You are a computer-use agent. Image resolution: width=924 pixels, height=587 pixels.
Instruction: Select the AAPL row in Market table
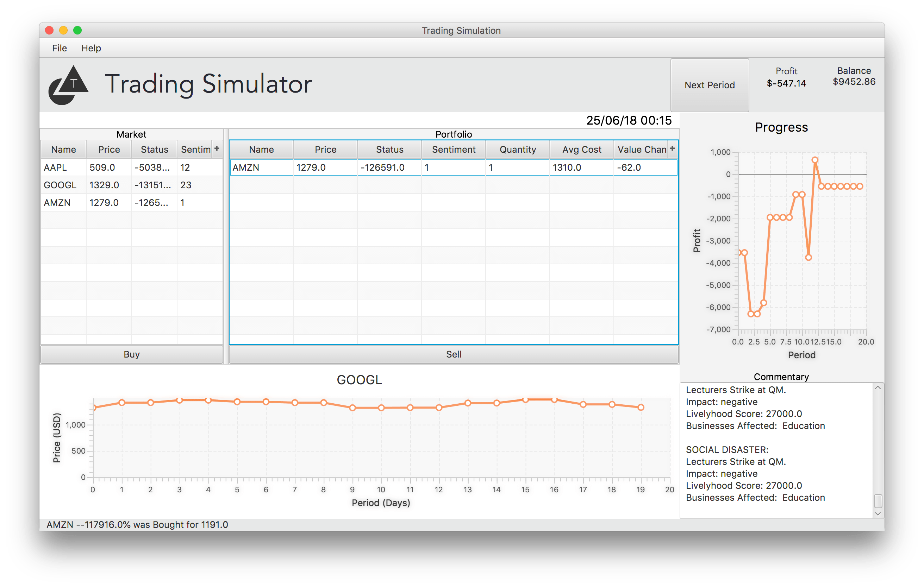point(132,168)
